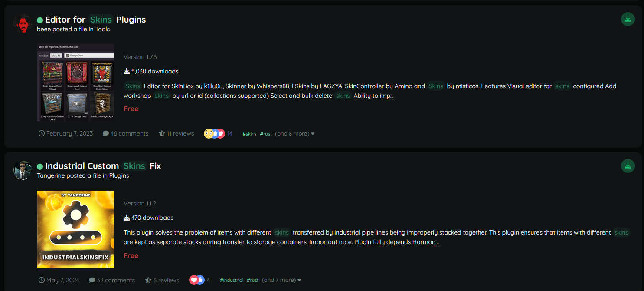Screen dimensions: 644x291
Task: Click heart reaction on Industrial Custom Skins Fix
Action: pos(193,280)
